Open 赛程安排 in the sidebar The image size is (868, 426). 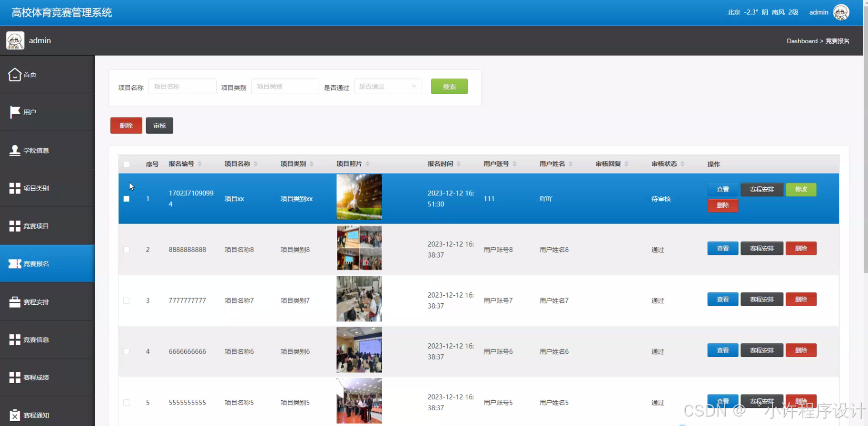48,301
